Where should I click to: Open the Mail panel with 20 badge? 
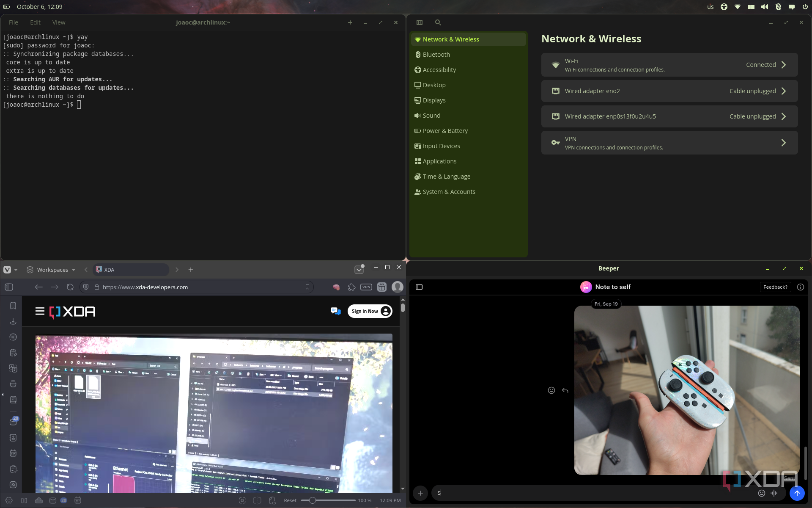coord(14,421)
